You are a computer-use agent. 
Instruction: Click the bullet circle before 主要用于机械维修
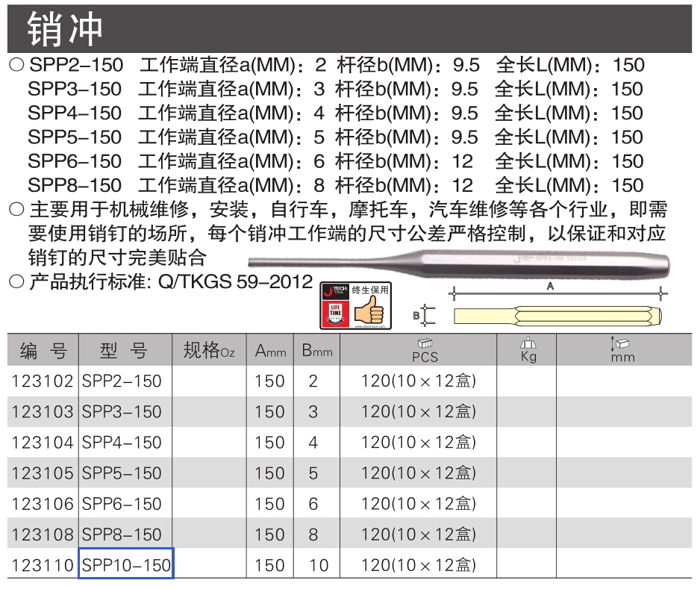pos(16,209)
